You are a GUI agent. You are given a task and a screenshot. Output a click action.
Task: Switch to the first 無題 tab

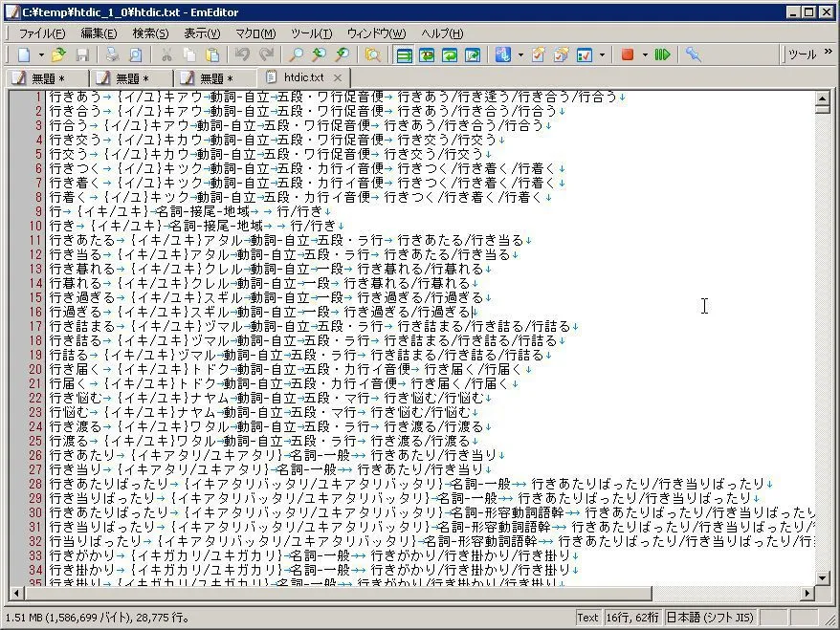click(47, 78)
